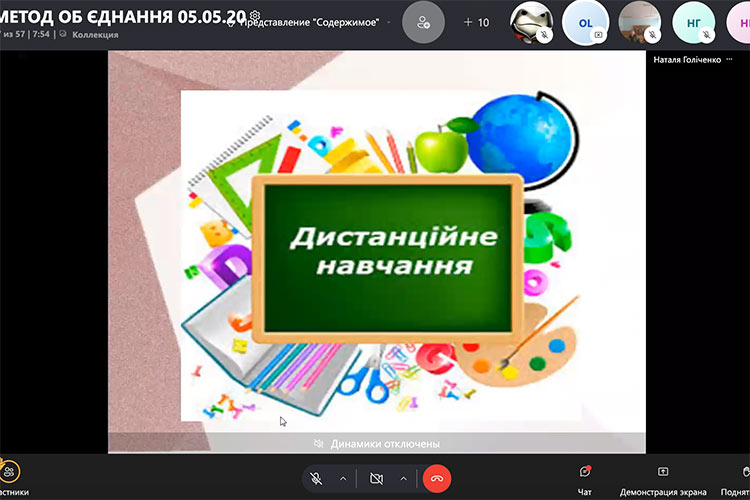Click the muted speaker icon in banner
The height and width of the screenshot is (500, 750).
point(318,444)
